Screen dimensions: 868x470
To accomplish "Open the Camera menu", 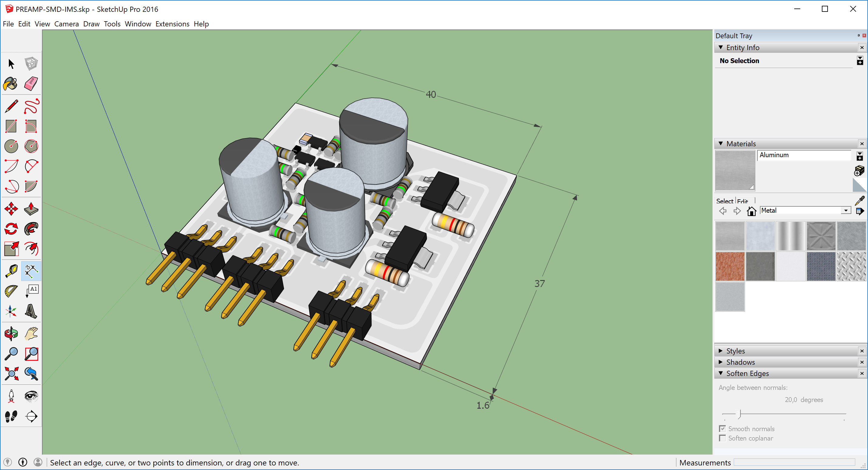I will 65,24.
